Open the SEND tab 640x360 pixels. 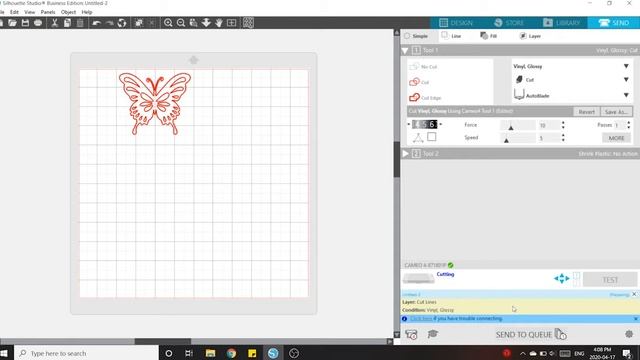click(614, 23)
